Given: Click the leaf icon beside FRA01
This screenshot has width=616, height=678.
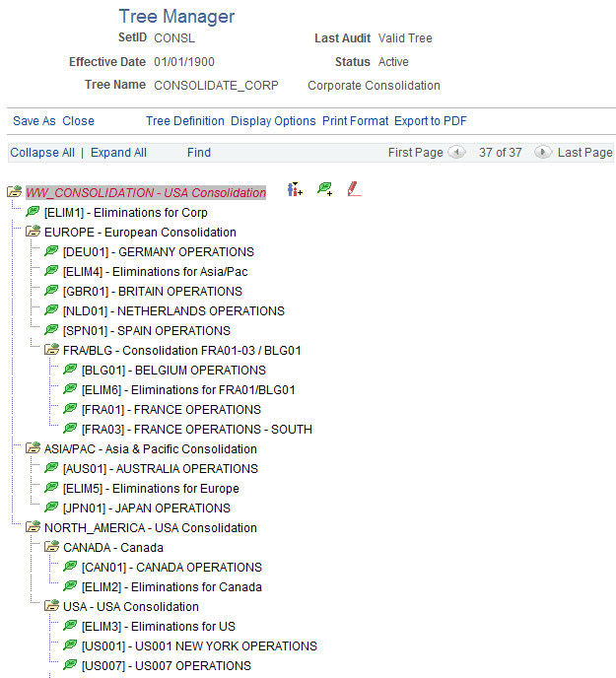Looking at the screenshot, I should pos(70,409).
